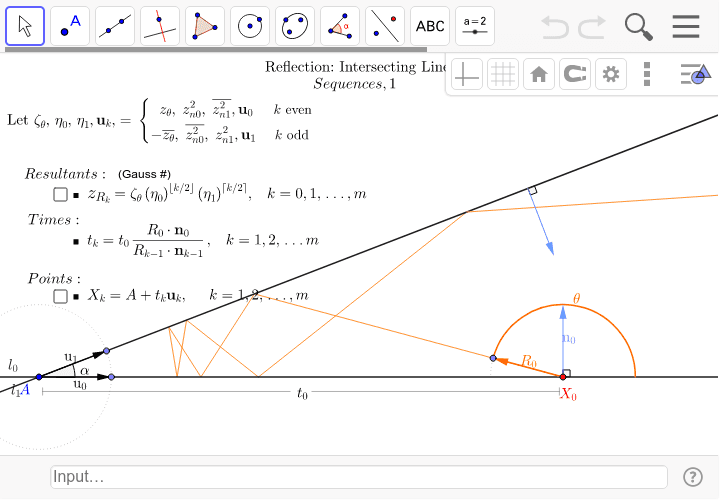
Task: Select the Move arrow tool
Action: [x=25, y=26]
